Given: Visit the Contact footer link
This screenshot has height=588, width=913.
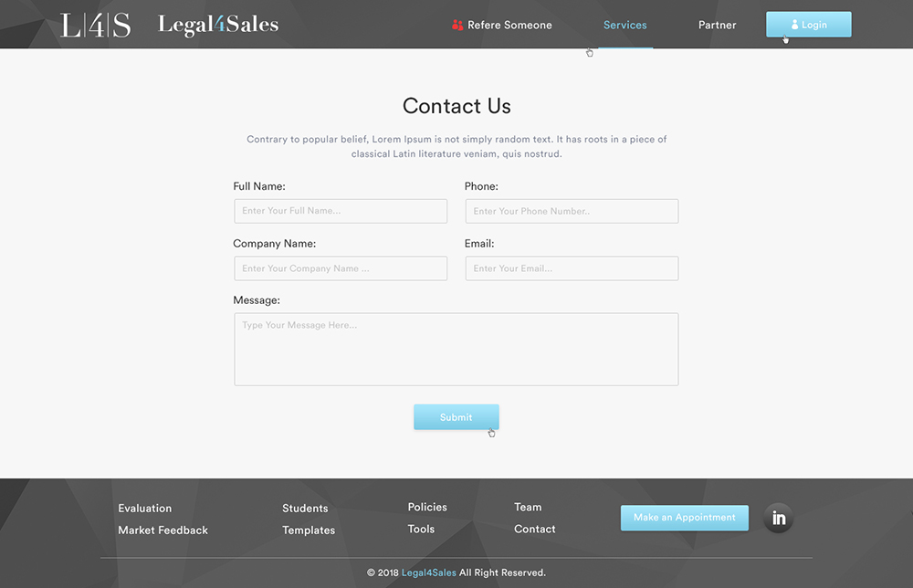Looking at the screenshot, I should point(534,530).
